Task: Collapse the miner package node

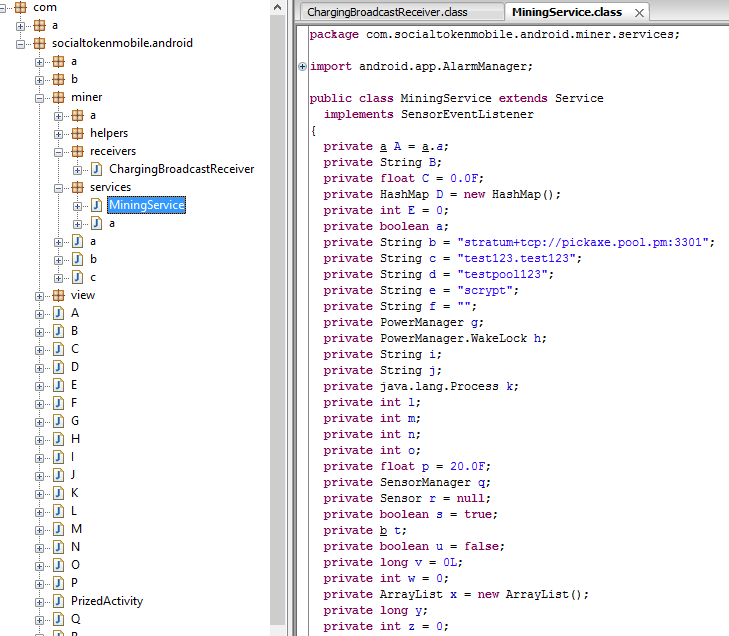Action: click(40, 98)
